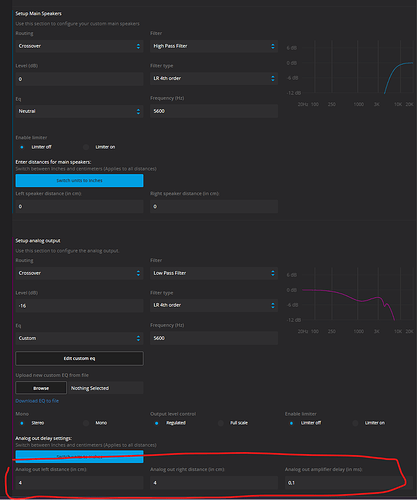This screenshot has height=500, width=417.
Task: Click analog out Switch units to inches button
Action: (x=79, y=456)
